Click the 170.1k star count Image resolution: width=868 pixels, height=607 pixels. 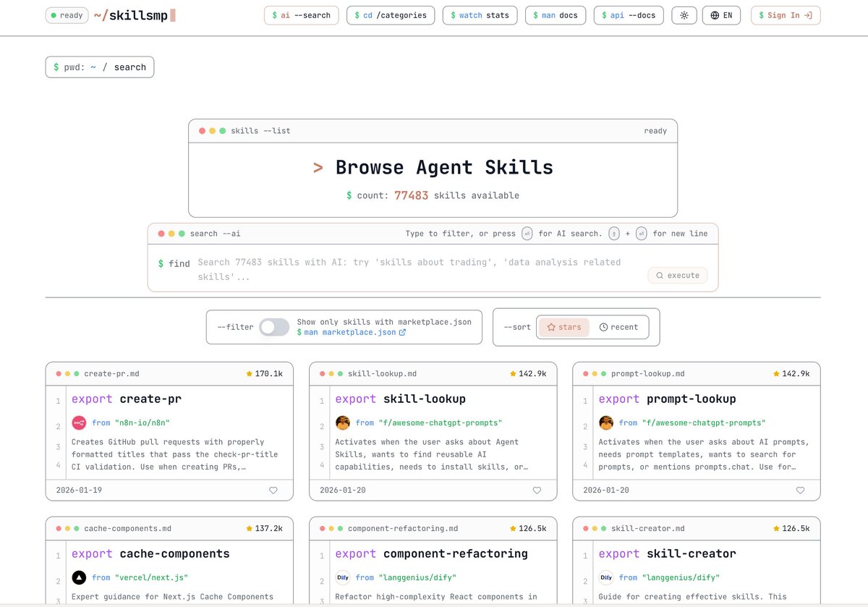tap(264, 374)
